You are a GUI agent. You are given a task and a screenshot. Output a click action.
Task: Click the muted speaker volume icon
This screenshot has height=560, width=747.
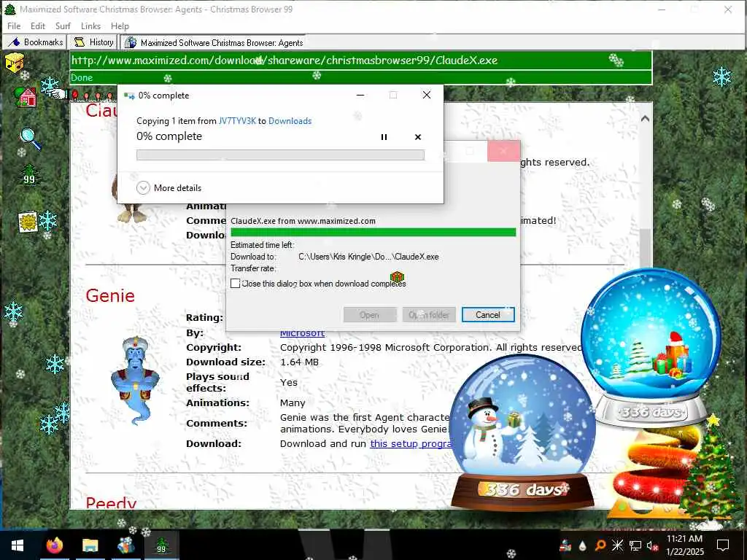(652, 545)
